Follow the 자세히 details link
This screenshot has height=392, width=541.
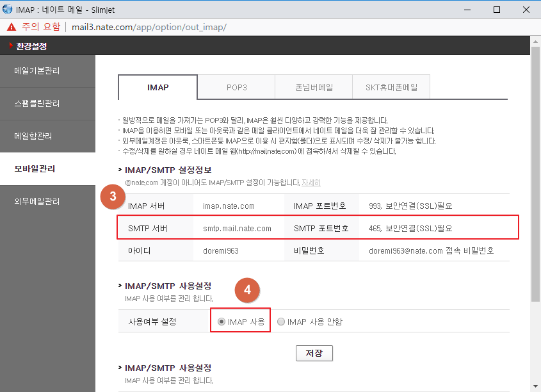point(311,183)
